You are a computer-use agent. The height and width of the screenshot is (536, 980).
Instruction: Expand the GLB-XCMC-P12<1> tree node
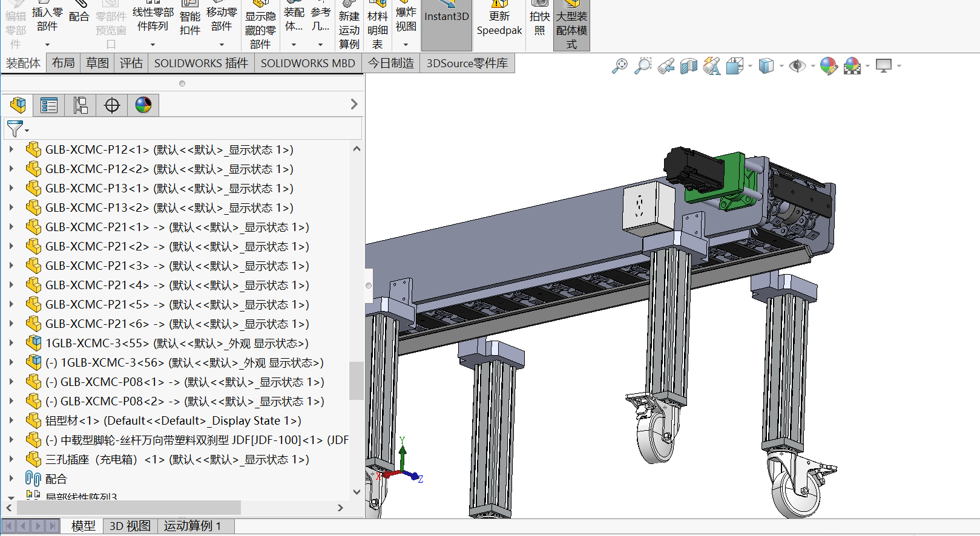pyautogui.click(x=11, y=149)
